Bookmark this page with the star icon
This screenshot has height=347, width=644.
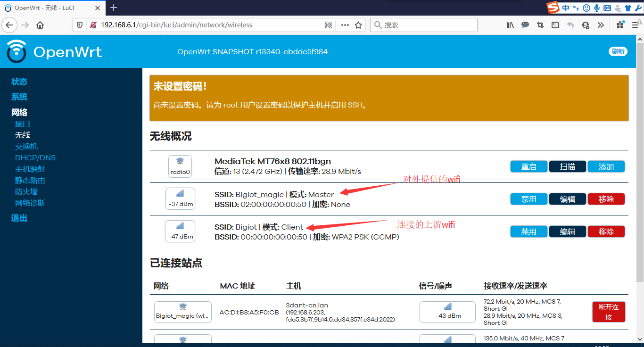(x=358, y=25)
